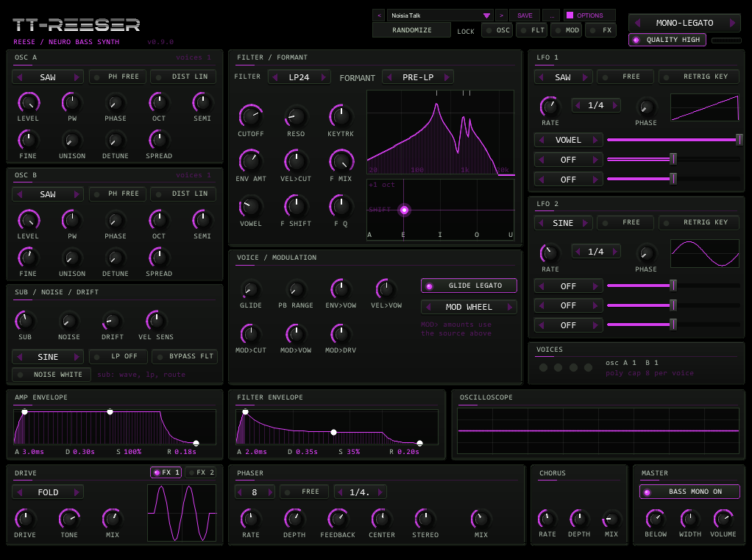752x560 pixels.
Task: Open the sub SINE waveform selector
Action: (48, 357)
